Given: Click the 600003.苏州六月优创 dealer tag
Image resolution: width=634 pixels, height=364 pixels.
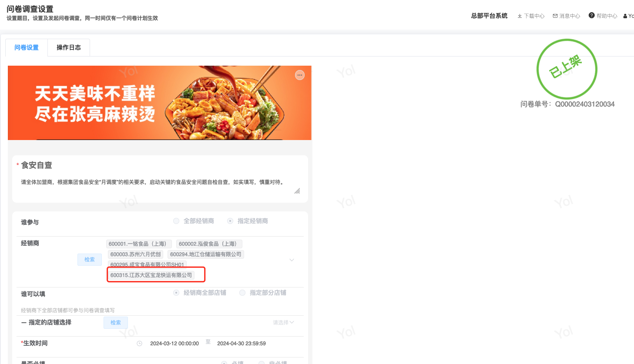Looking at the screenshot, I should [136, 254].
